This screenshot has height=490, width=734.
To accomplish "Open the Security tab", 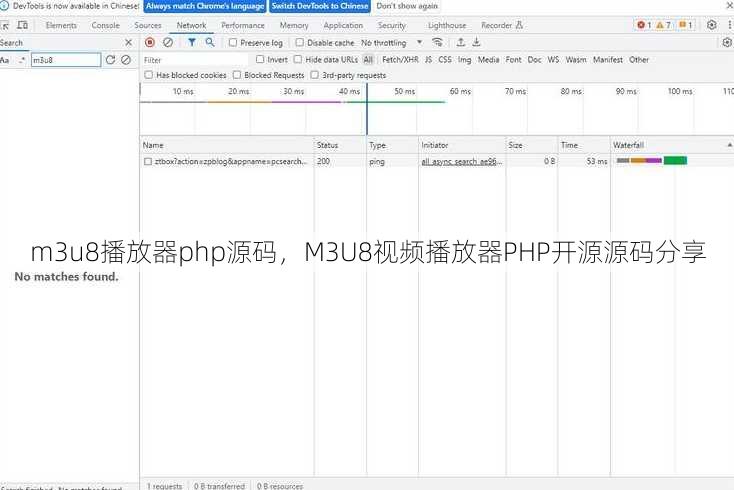I will 392,25.
